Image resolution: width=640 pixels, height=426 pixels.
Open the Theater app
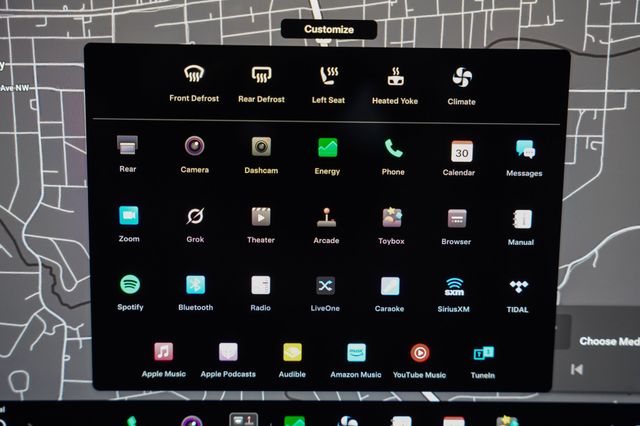pyautogui.click(x=261, y=217)
